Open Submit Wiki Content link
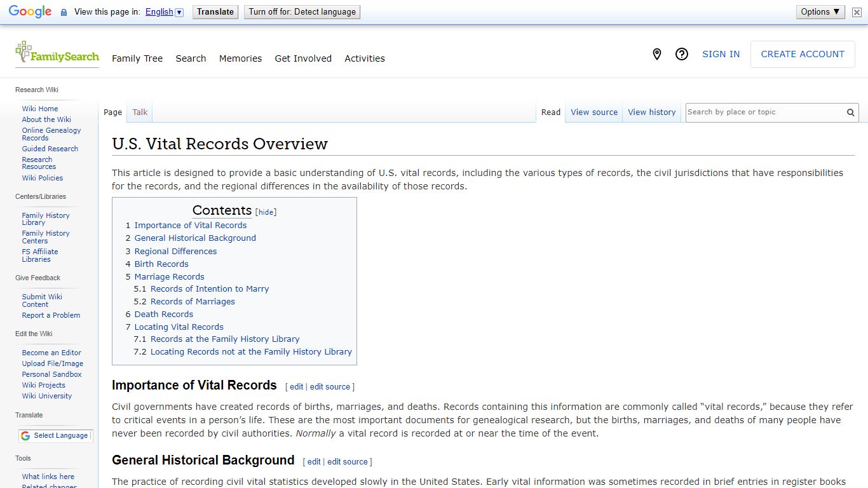 [42, 301]
